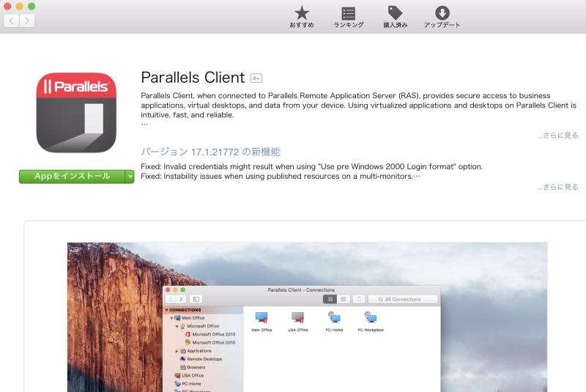Click All Connections search field in screenshot
Viewport: 586px width, 392px height.
[403, 300]
